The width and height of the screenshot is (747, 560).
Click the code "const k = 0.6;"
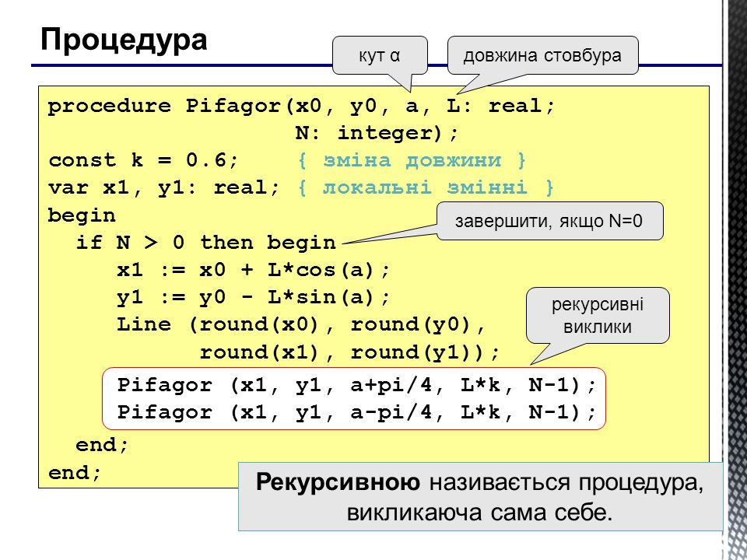[x=143, y=160]
